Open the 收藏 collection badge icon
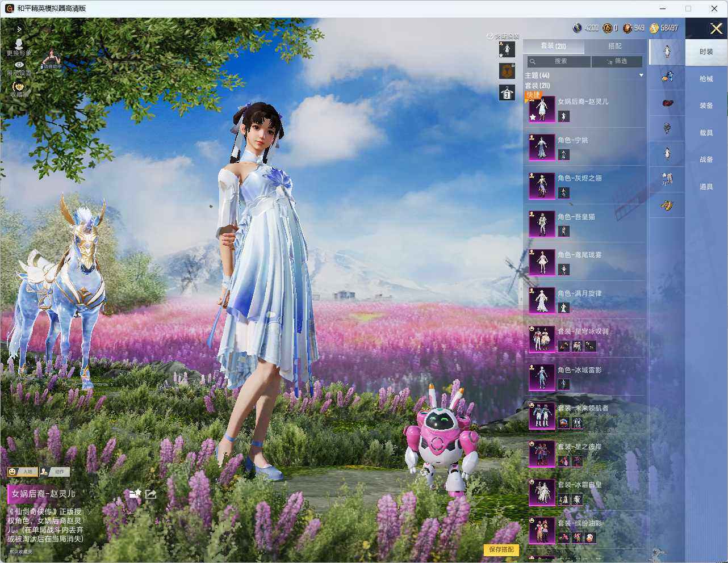The height and width of the screenshot is (563, 728). tap(19, 89)
